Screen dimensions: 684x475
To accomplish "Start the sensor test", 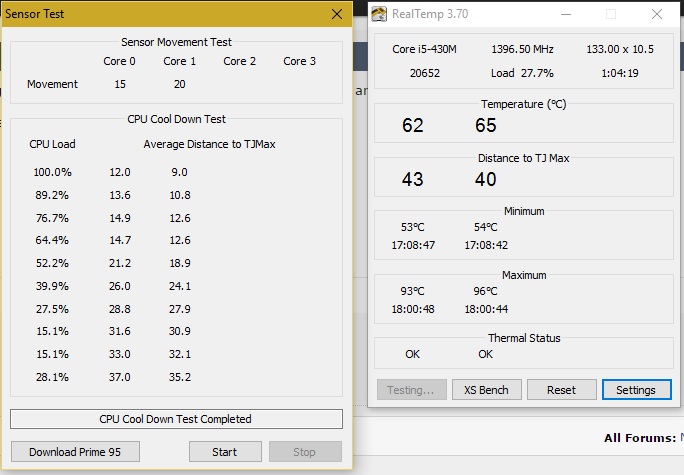I will coord(225,451).
